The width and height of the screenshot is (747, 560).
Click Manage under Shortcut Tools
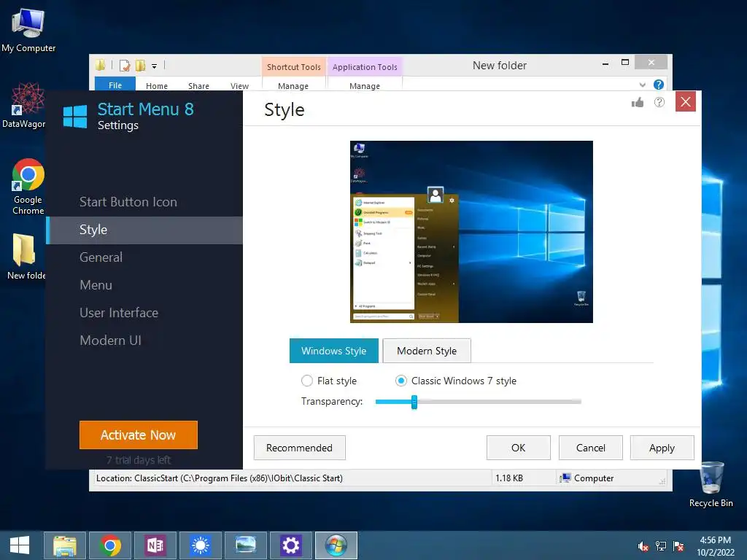click(x=293, y=86)
